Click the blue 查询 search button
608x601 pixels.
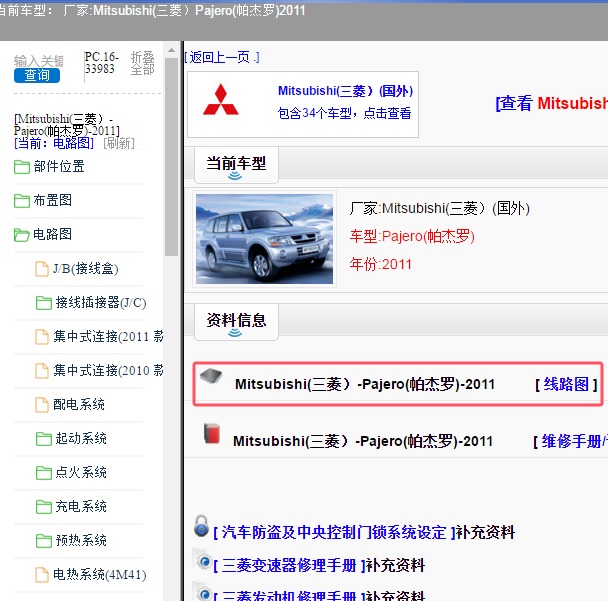(37, 75)
